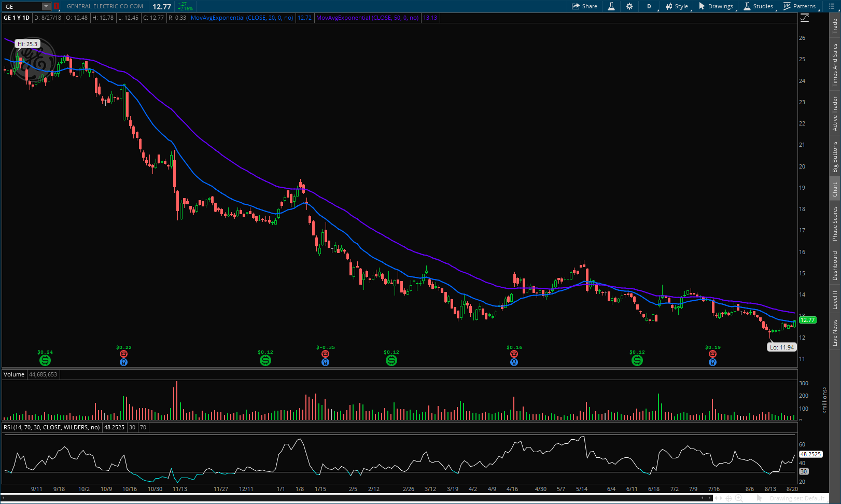Screen dimensions: 841x504
Task: Open Live News sidebar tab
Action: pos(835,333)
